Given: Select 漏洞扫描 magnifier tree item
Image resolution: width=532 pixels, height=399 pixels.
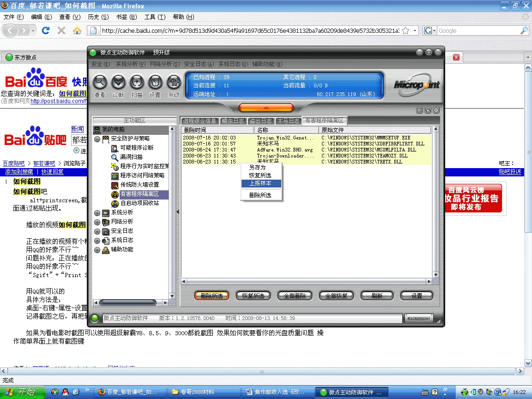Looking at the screenshot, I should click(x=127, y=157).
